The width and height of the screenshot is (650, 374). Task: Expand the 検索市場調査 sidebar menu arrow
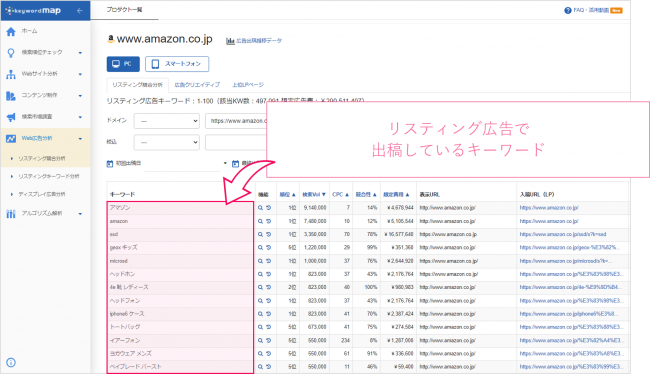pyautogui.click(x=80, y=117)
